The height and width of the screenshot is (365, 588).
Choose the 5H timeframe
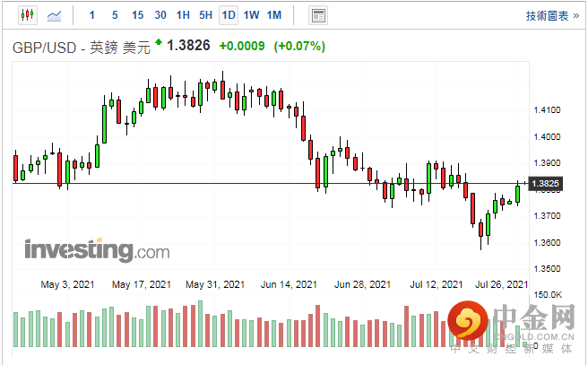[x=205, y=15]
